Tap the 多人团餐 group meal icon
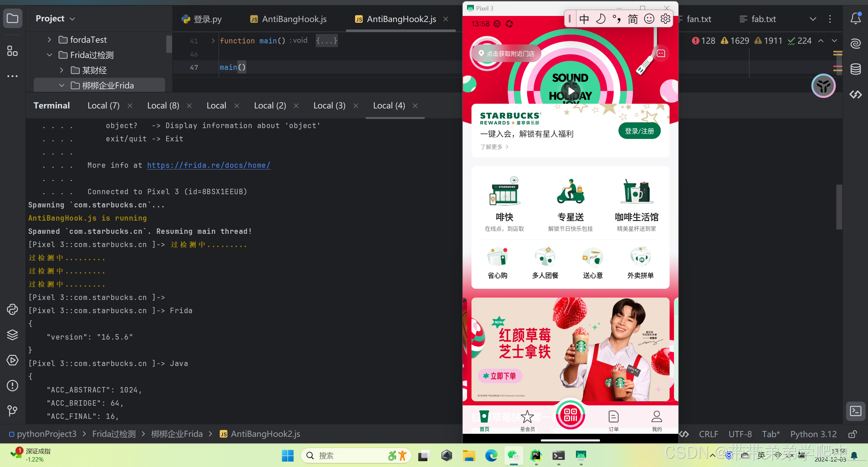The height and width of the screenshot is (467, 868). click(545, 257)
